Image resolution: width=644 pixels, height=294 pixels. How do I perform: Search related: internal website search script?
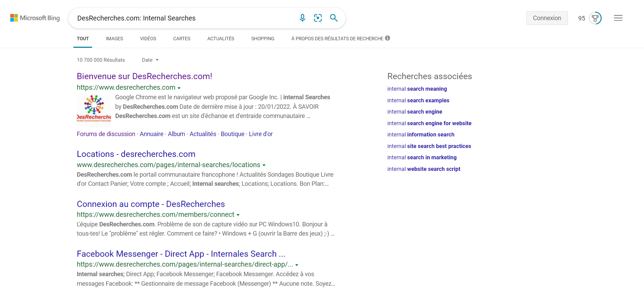(424, 169)
